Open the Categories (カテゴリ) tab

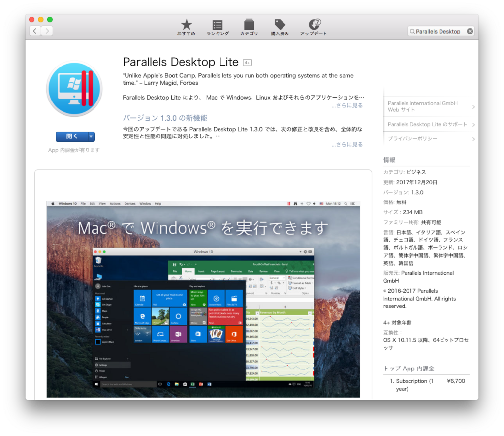tap(249, 27)
